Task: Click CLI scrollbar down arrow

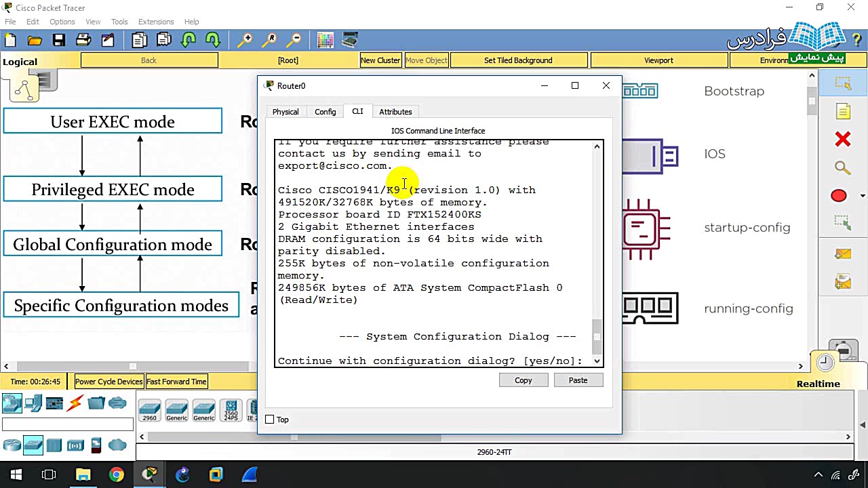Action: (597, 361)
